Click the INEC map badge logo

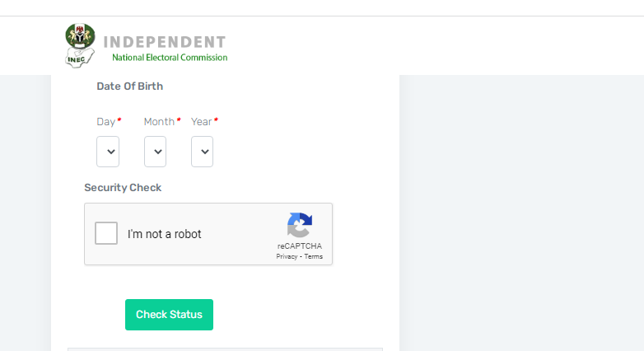80,58
